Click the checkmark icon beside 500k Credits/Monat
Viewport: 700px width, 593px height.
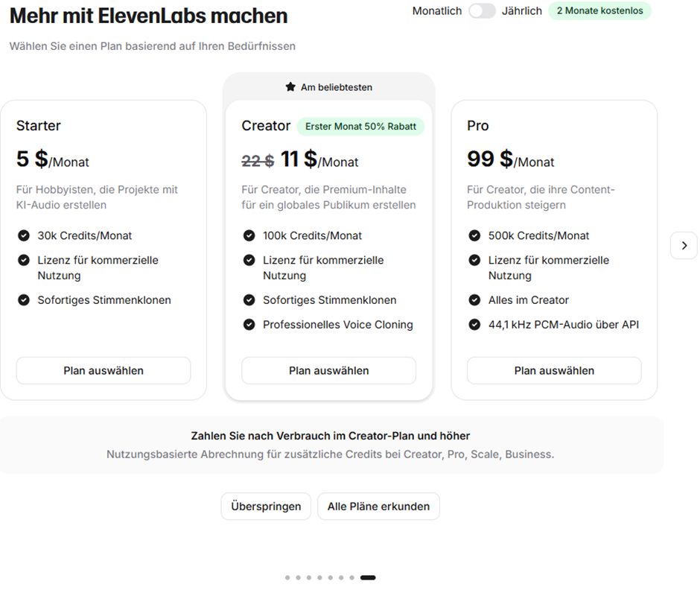(474, 235)
